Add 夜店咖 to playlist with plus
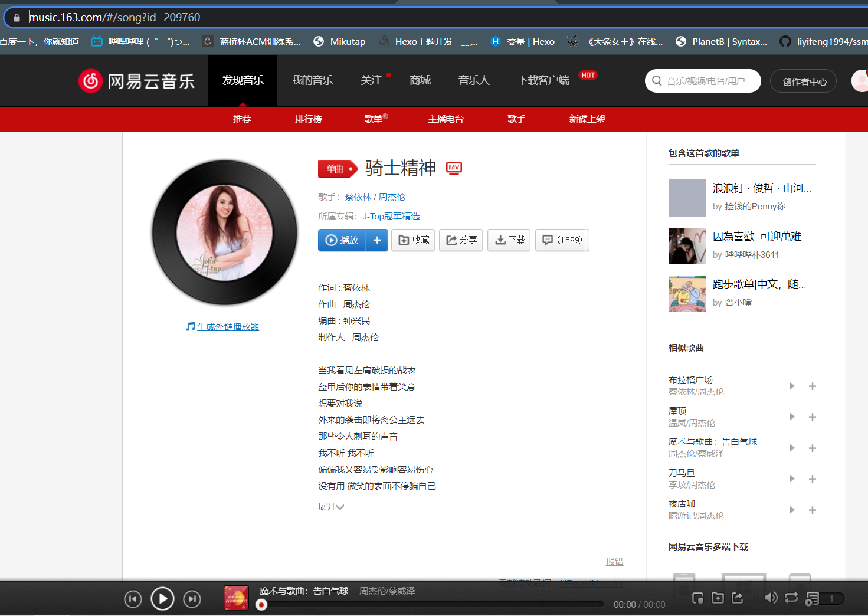The image size is (868, 616). point(813,510)
